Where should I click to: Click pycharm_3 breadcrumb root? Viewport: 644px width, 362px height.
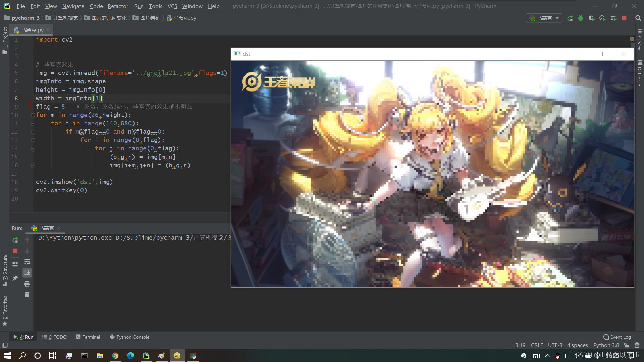pos(22,18)
